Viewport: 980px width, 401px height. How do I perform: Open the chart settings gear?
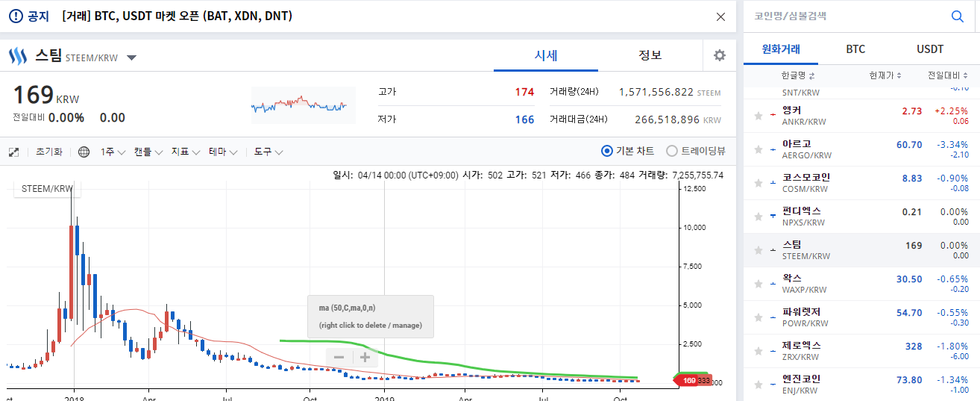719,55
